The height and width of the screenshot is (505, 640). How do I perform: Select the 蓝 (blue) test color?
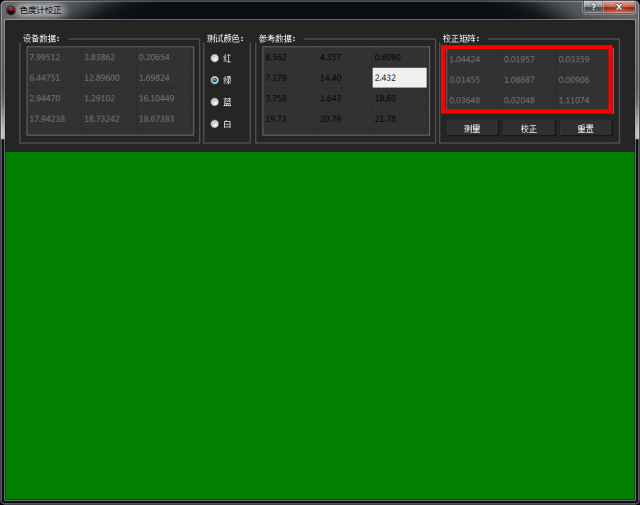click(x=214, y=102)
